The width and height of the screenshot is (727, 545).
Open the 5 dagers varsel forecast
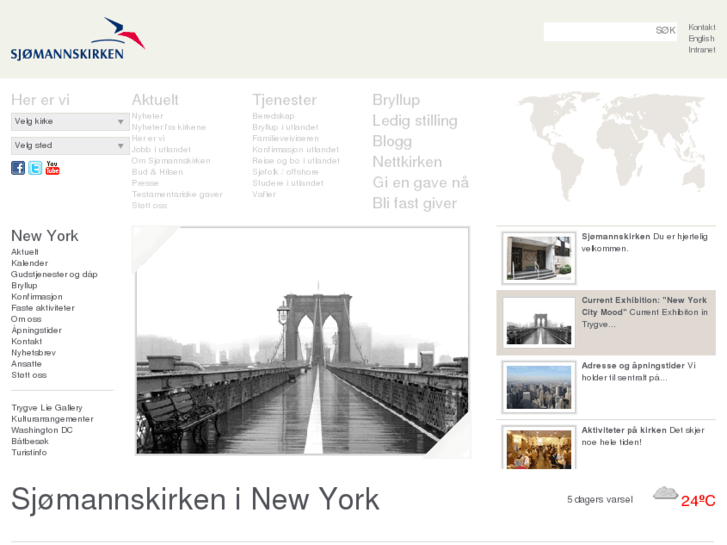(x=600, y=500)
